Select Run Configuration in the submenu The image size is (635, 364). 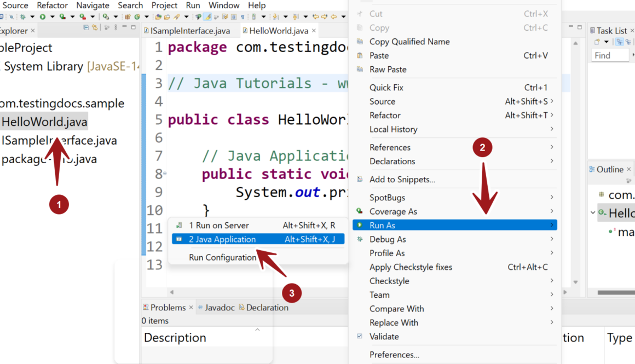[x=222, y=257]
